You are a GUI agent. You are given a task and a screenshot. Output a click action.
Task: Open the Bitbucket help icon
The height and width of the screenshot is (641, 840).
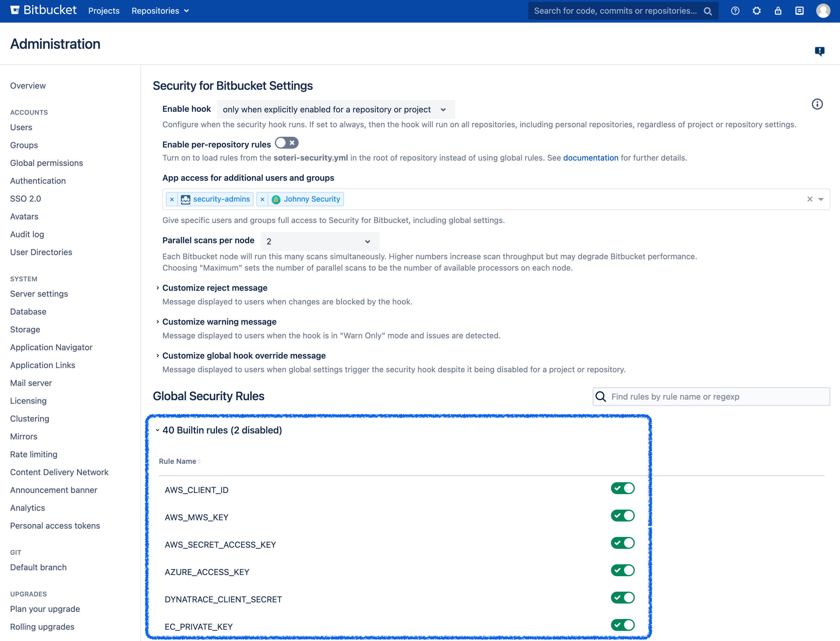pos(735,11)
